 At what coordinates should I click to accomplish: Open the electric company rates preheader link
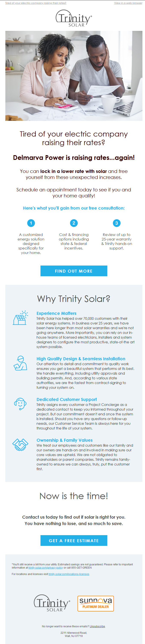point(36,3)
